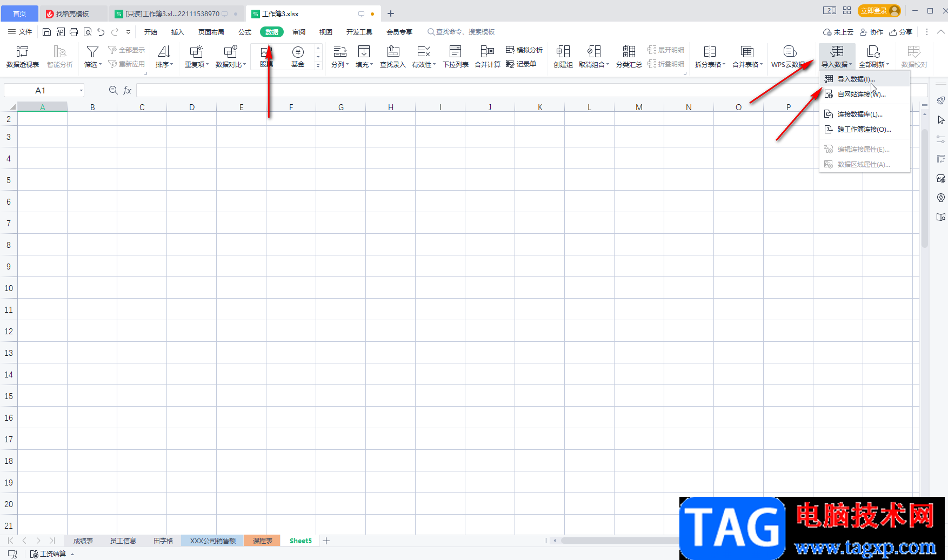948x560 pixels.
Task: Click Refresh All (全部刷新) icon
Action: pyautogui.click(x=873, y=52)
